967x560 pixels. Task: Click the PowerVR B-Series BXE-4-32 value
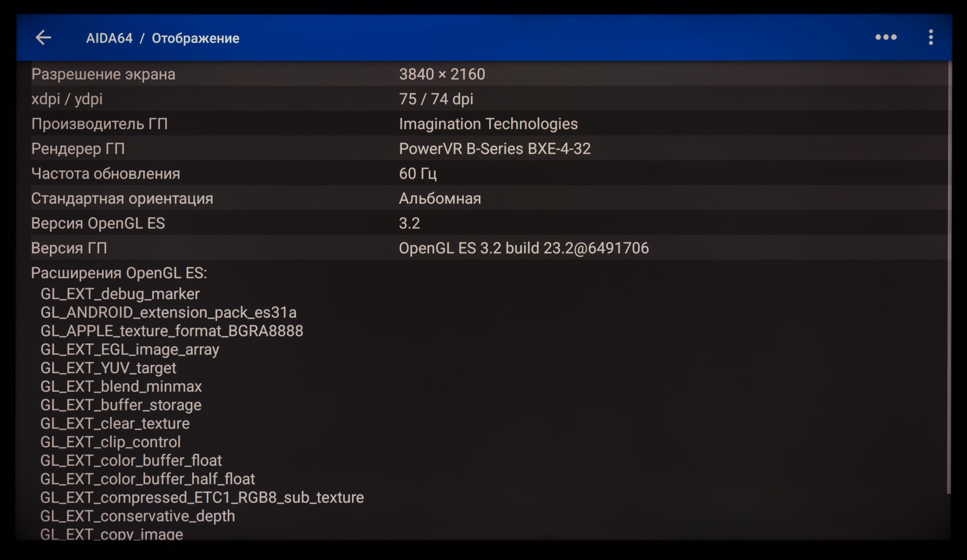(x=495, y=149)
